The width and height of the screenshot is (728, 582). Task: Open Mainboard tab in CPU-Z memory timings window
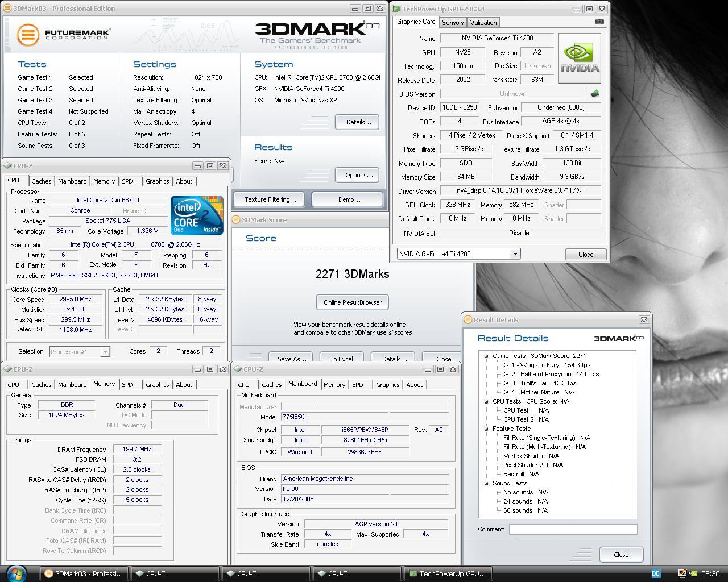coord(73,385)
